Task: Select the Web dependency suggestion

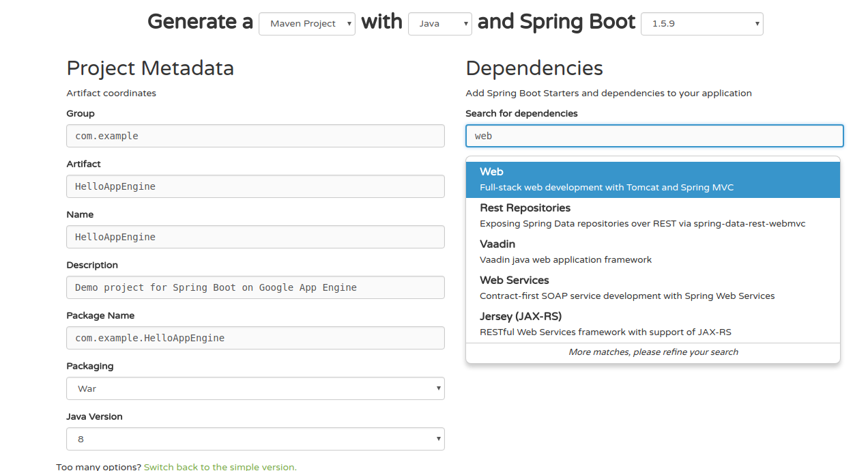Action: 653,180
